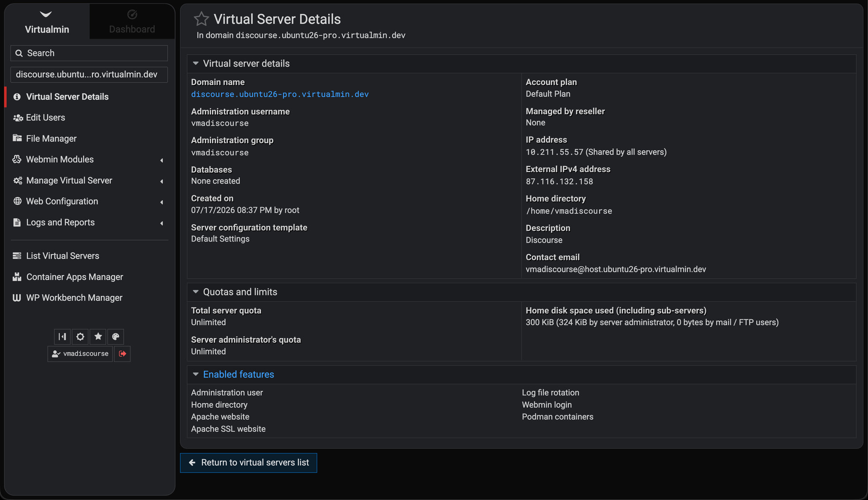Viewport: 868px width, 500px height.
Task: Click the user icon beside vmadiscourse
Action: point(56,354)
